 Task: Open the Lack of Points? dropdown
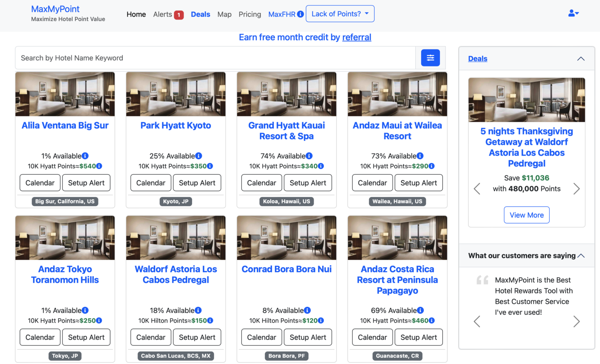click(x=339, y=13)
